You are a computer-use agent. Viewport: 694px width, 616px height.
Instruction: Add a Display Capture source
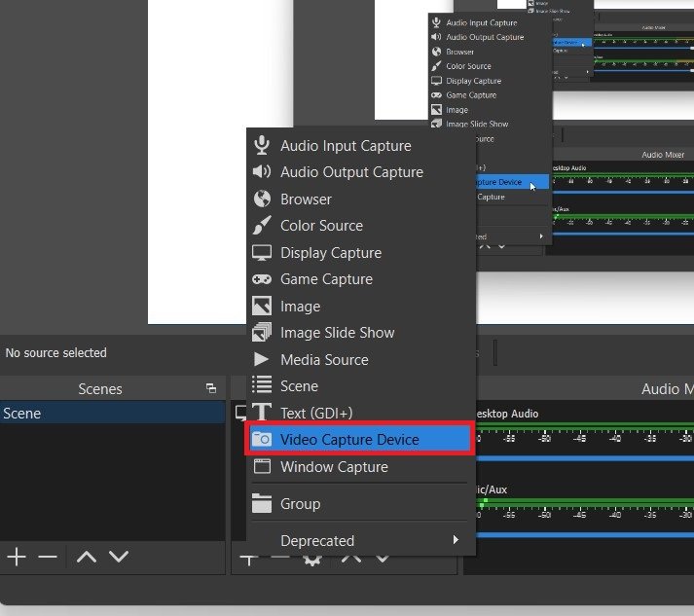click(x=330, y=253)
